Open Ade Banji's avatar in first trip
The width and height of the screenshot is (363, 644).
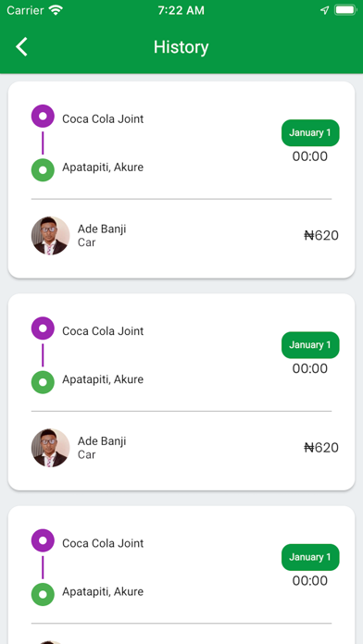(51, 236)
